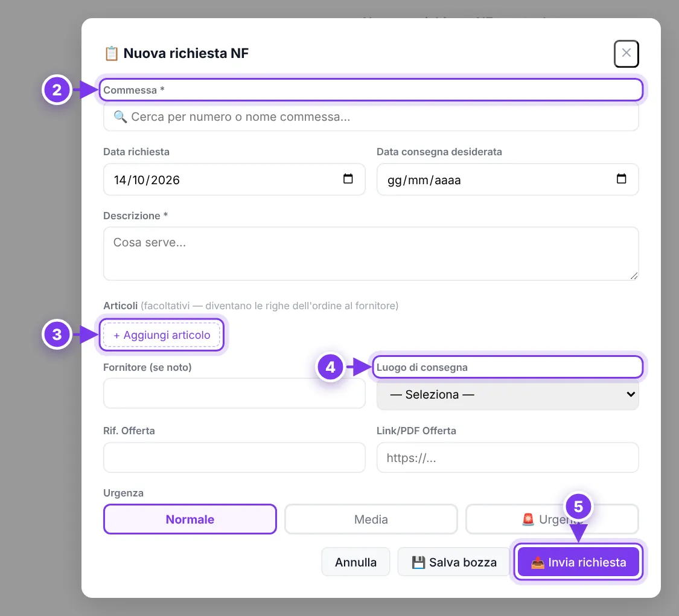Click the Data richiesta date field
The image size is (679, 616).
(234, 179)
